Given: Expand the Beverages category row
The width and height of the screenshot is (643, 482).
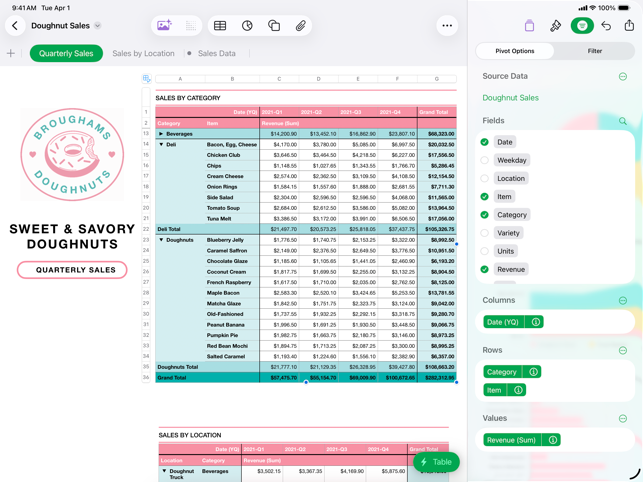Looking at the screenshot, I should tap(161, 134).
